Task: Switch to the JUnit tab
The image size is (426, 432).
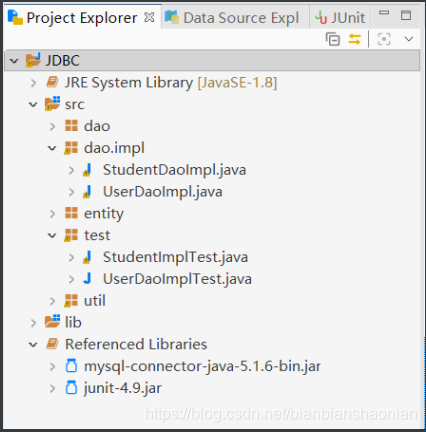Action: point(340,17)
